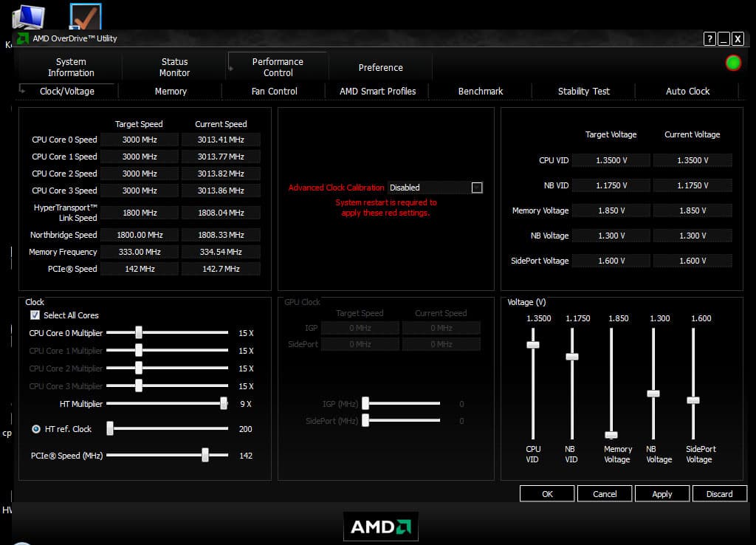The height and width of the screenshot is (545, 756).
Task: Click the CPU Core 1 Multiplier slider handle
Action: pos(139,349)
